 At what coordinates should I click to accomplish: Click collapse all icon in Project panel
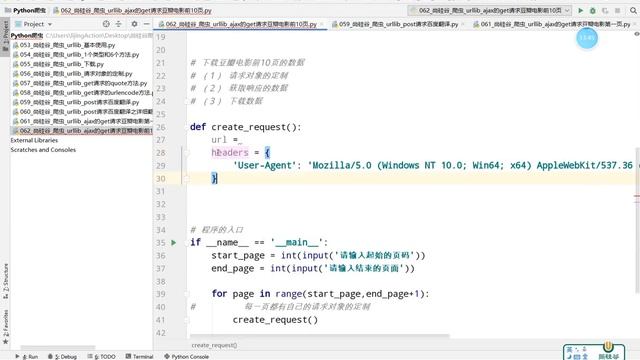(x=118, y=24)
